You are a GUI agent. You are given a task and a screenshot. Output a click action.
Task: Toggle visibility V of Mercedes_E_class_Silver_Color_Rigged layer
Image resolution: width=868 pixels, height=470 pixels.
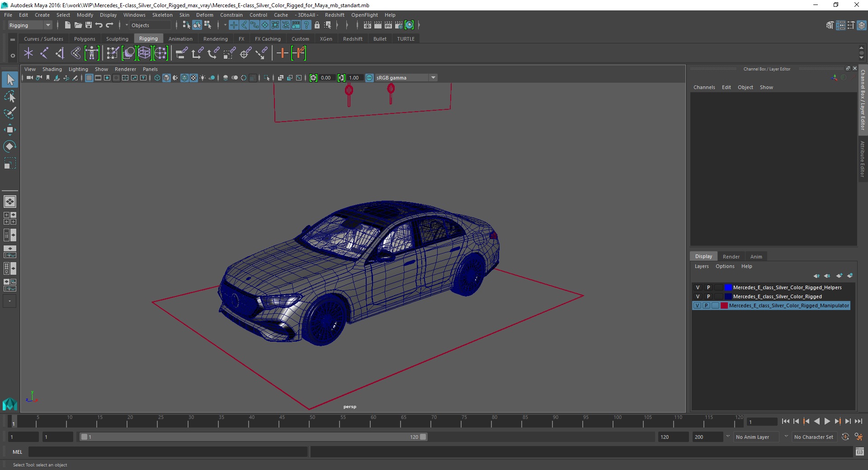pyautogui.click(x=698, y=296)
